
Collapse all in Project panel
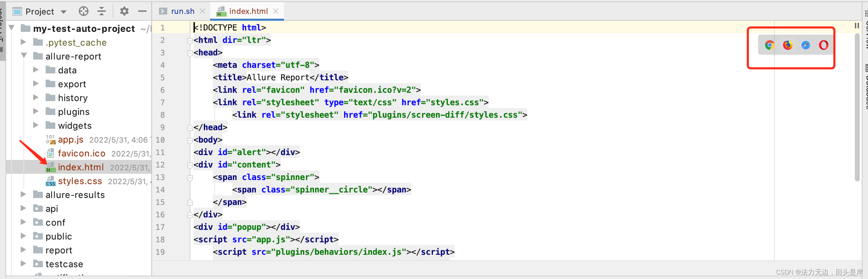click(x=101, y=11)
